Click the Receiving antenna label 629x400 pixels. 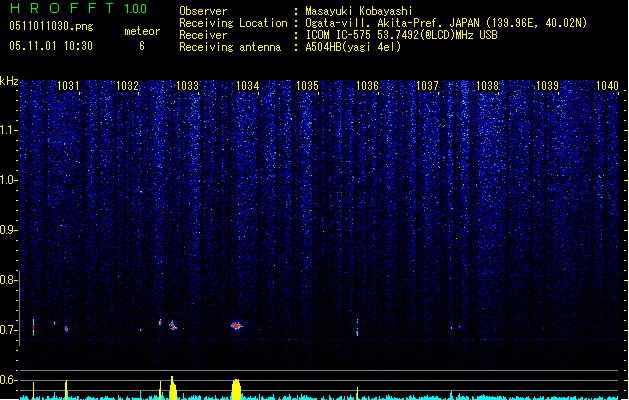[230, 47]
